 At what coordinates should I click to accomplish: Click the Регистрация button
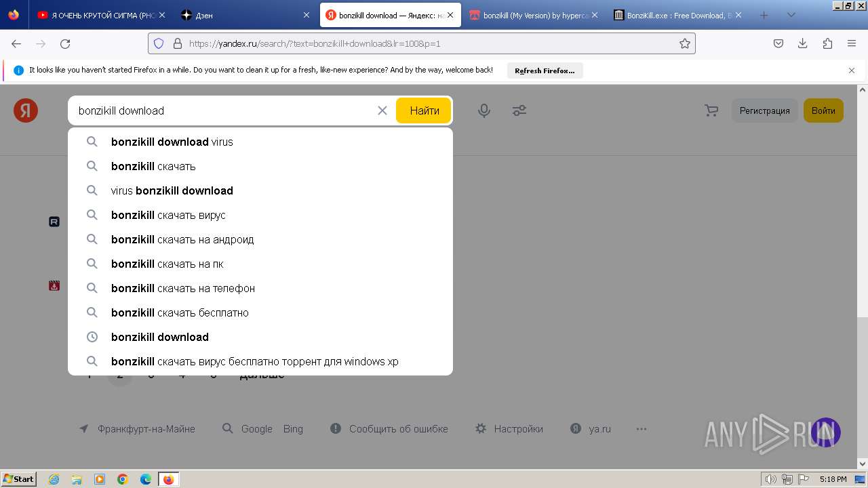[764, 110]
